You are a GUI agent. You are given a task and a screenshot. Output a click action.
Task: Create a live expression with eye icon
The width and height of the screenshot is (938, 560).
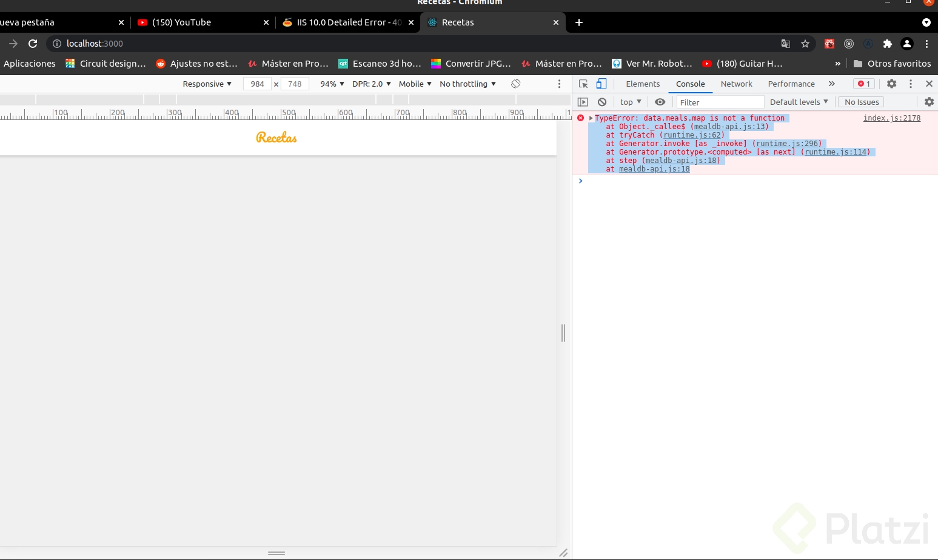point(660,102)
